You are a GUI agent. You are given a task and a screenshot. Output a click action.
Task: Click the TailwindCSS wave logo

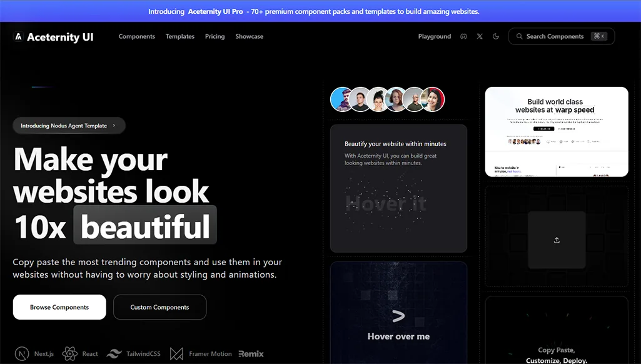pos(114,354)
